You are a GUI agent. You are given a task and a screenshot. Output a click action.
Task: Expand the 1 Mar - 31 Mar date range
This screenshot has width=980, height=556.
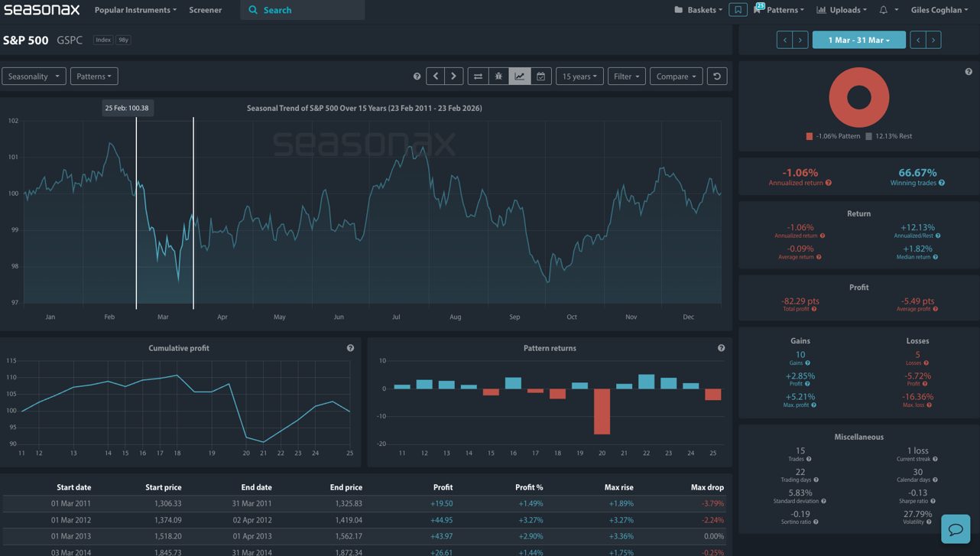[x=858, y=40]
